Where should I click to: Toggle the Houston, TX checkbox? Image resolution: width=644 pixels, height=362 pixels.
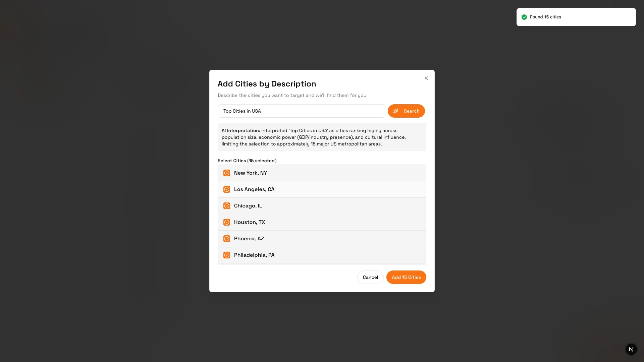[x=227, y=222]
